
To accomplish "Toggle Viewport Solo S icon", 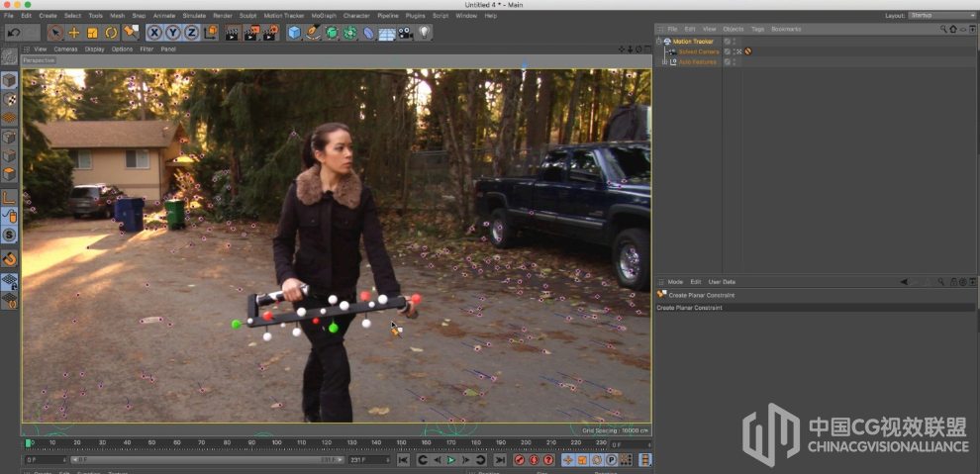I will (9, 235).
